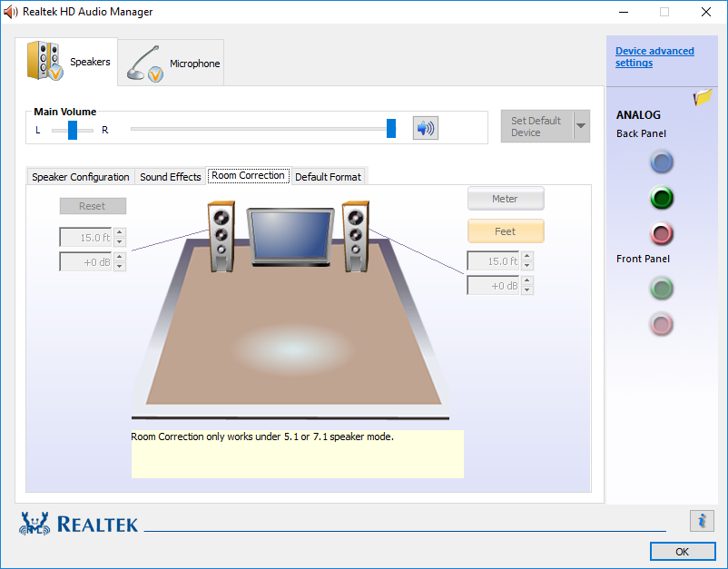The image size is (728, 569).
Task: Click the left speaker in the room
Action: (221, 236)
